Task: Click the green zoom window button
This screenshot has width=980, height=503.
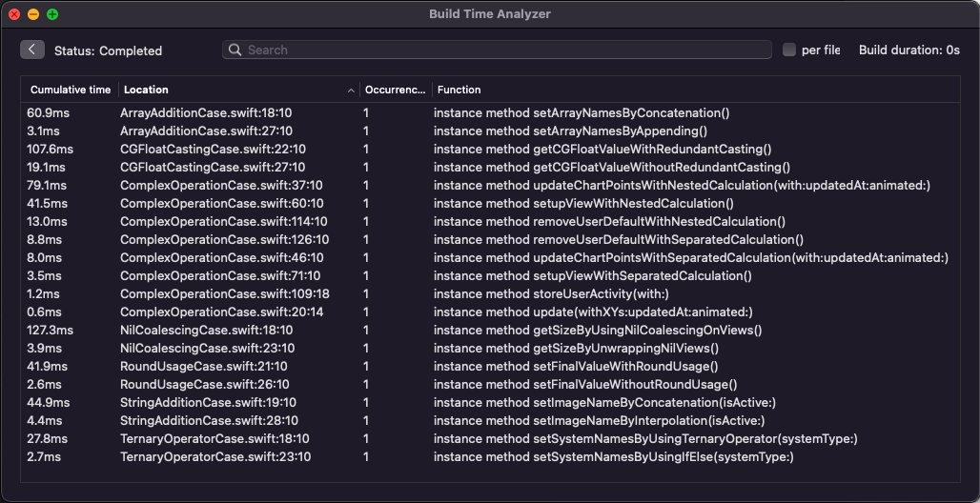Action: pyautogui.click(x=52, y=14)
